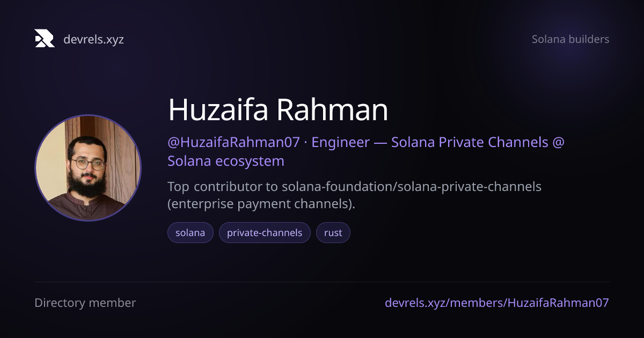The image size is (644, 338).
Task: Open the @HuzaifaRahman07 handle
Action: point(233,142)
